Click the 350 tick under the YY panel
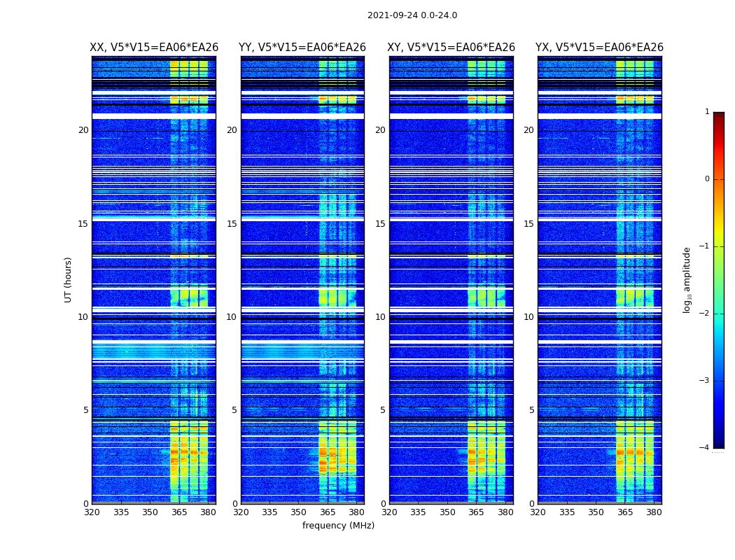 (x=298, y=512)
